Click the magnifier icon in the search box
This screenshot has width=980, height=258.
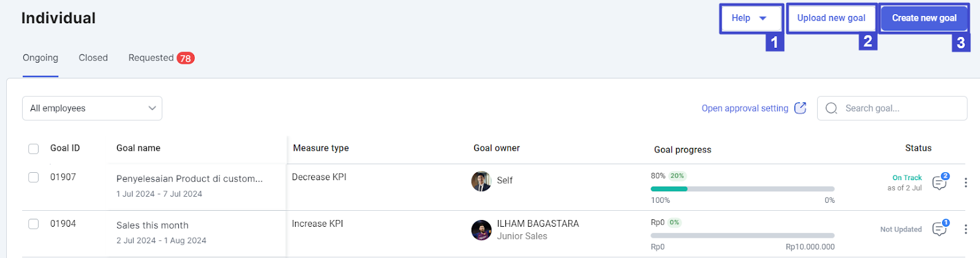(x=831, y=108)
